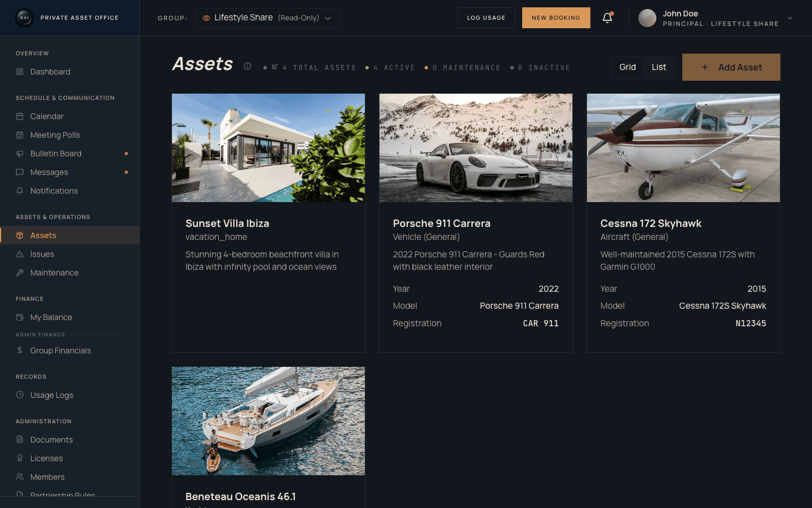Switch asset view to List

tap(659, 67)
